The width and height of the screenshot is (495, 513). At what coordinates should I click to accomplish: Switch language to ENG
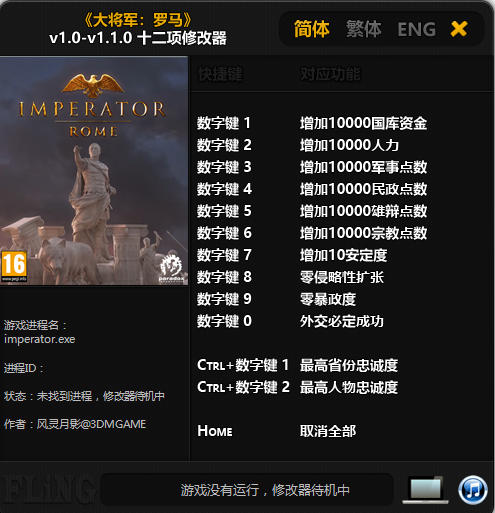(417, 29)
